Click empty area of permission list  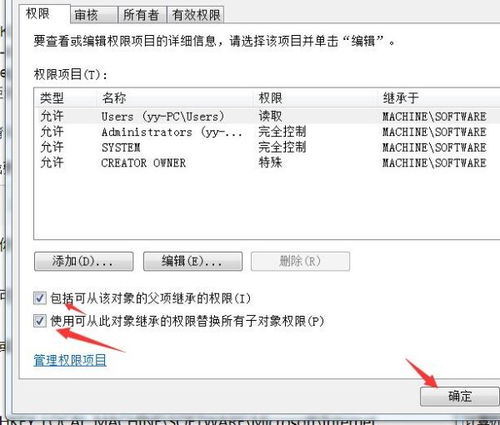267,205
